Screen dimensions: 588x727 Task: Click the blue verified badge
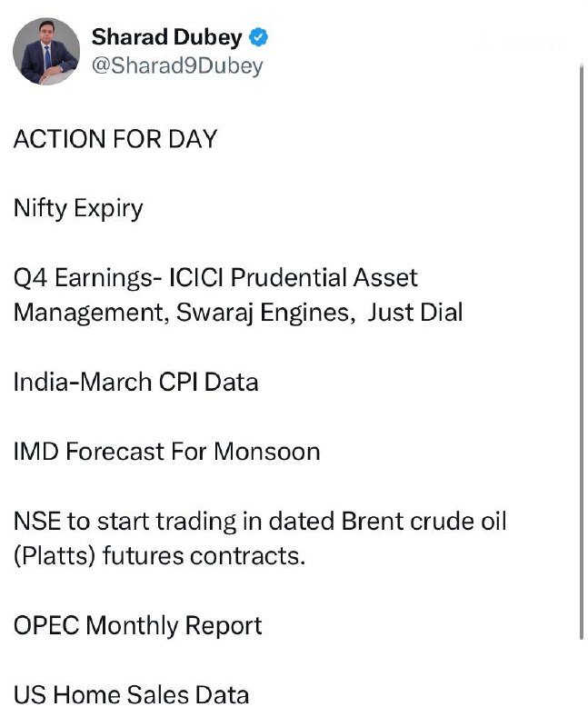[x=258, y=37]
